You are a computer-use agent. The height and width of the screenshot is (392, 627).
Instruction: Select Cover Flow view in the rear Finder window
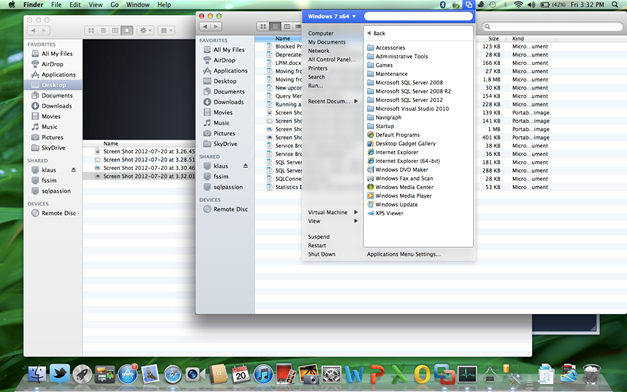(x=127, y=30)
